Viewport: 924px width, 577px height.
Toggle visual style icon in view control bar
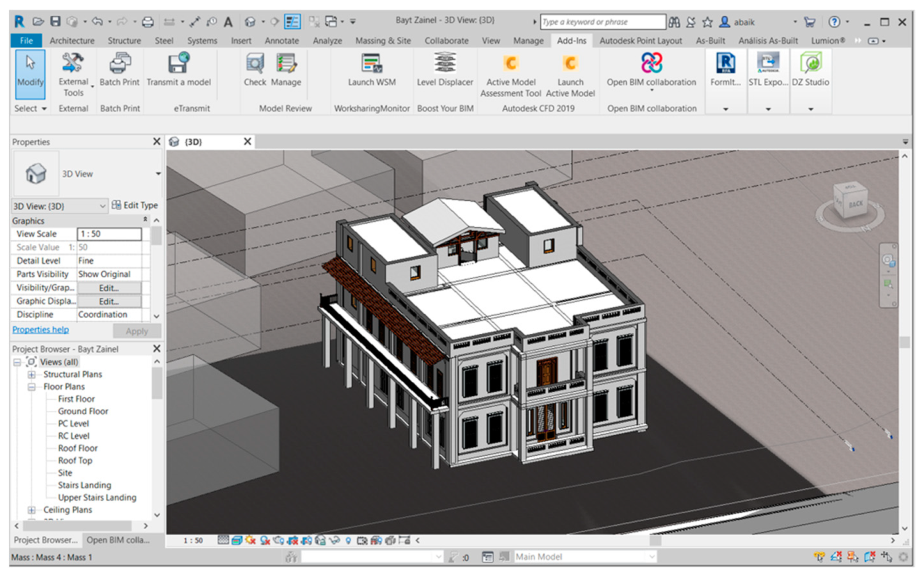click(236, 540)
